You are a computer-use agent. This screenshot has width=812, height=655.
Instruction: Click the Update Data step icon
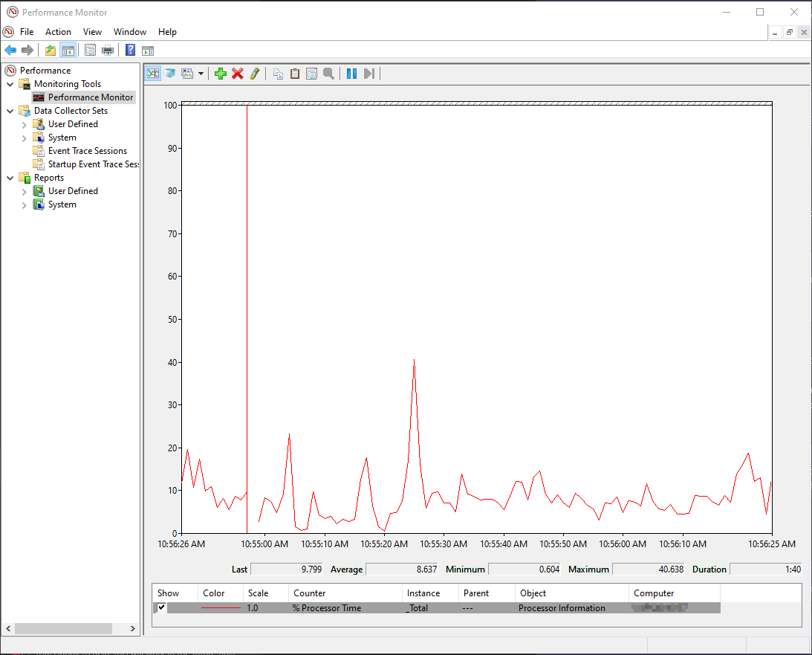click(x=369, y=74)
